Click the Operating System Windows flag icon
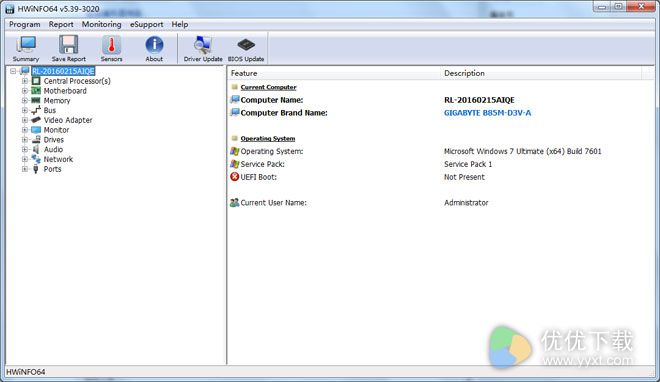Screen dimensions: 660x382 point(234,151)
